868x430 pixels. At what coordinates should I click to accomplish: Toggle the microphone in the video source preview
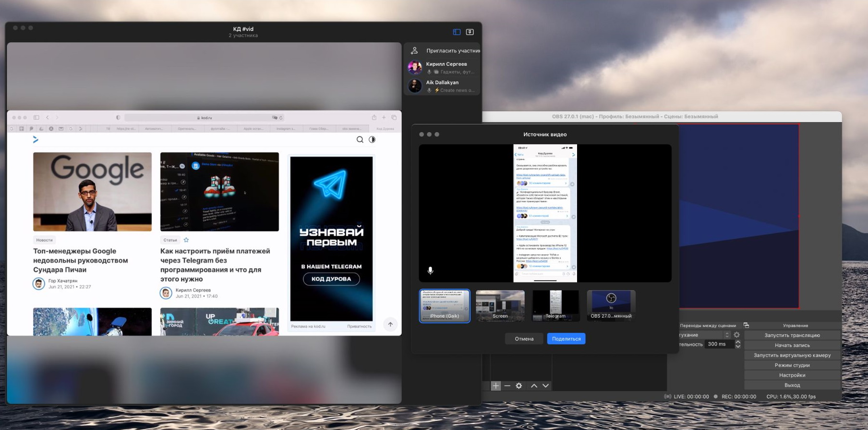tap(430, 270)
